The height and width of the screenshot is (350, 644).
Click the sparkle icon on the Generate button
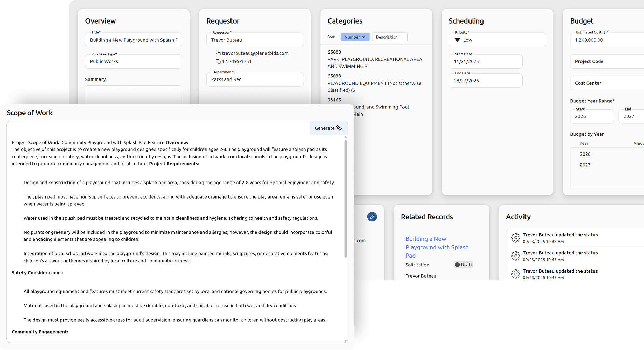[339, 128]
